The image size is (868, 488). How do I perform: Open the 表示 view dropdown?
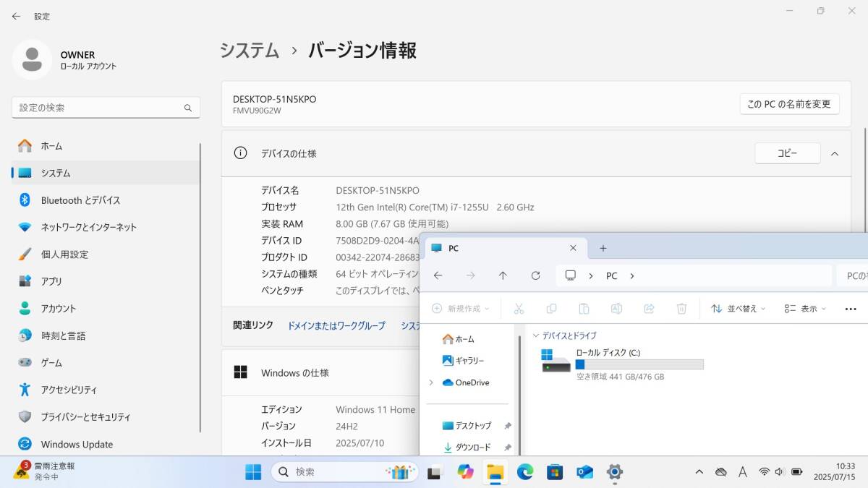pos(804,309)
